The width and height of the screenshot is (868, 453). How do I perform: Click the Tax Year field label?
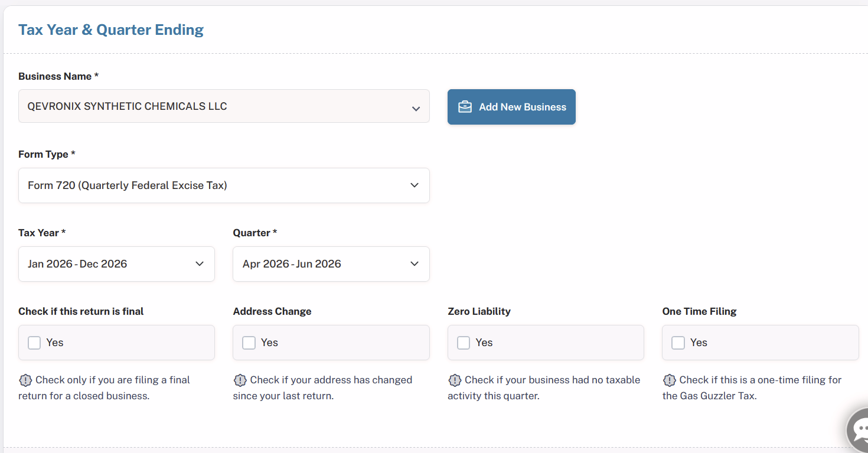point(42,233)
